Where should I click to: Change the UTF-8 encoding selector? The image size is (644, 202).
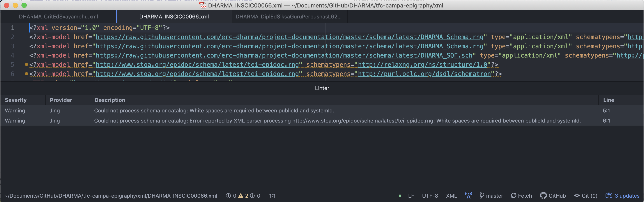click(x=430, y=196)
